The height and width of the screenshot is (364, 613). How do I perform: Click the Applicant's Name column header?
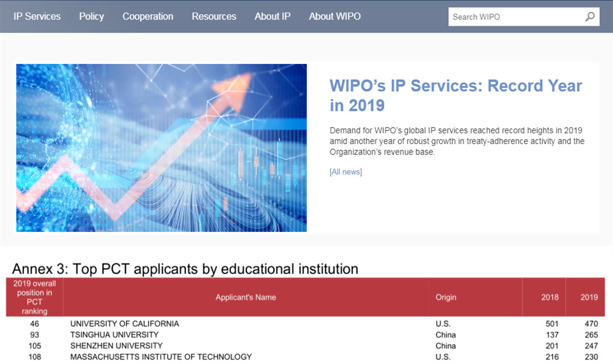point(246,297)
